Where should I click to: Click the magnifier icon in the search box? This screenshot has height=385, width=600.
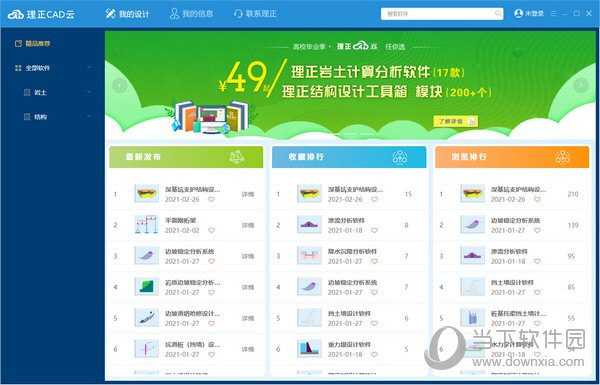[498, 14]
